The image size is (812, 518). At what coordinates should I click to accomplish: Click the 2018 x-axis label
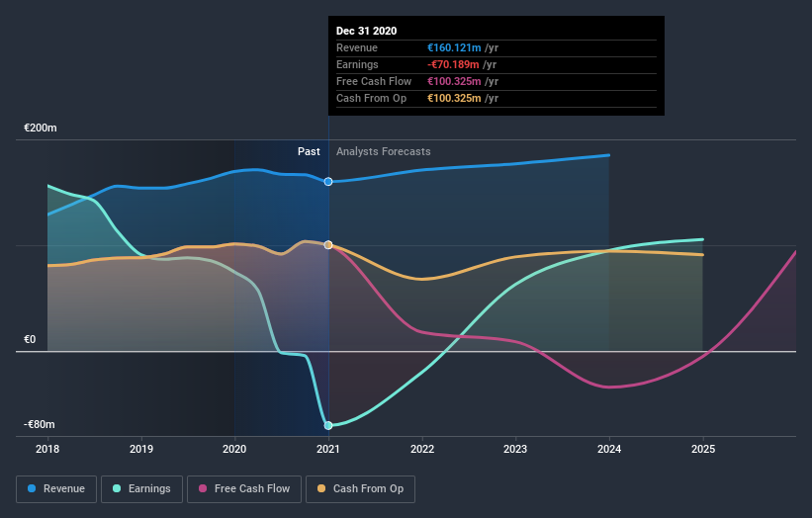point(47,449)
